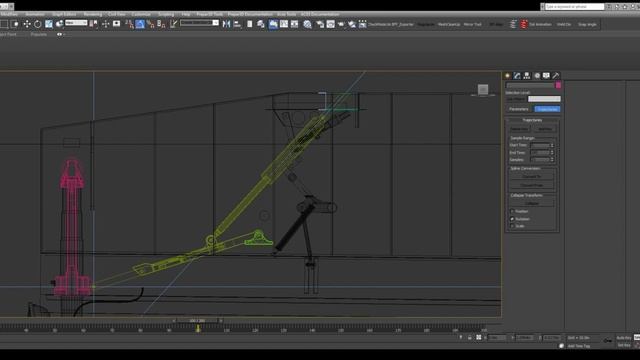Click the time slider next-frame arrow
The width and height of the screenshot is (640, 360).
point(221,321)
